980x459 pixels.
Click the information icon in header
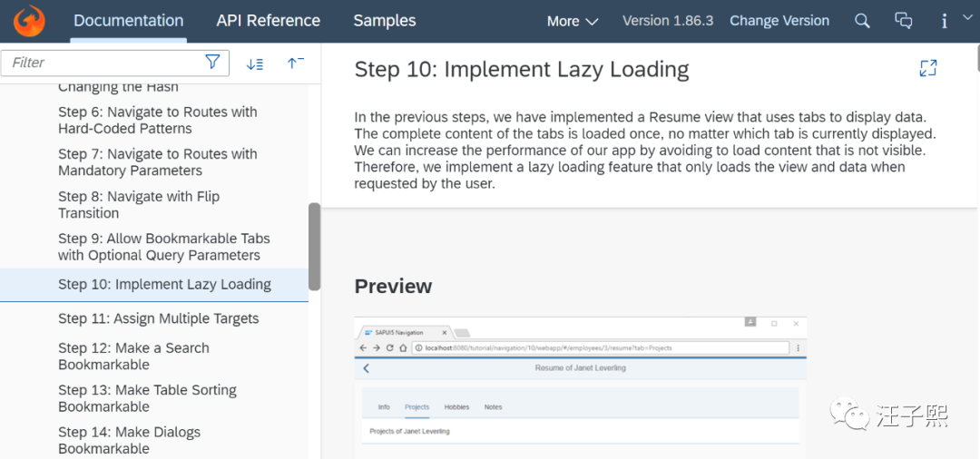tap(944, 21)
